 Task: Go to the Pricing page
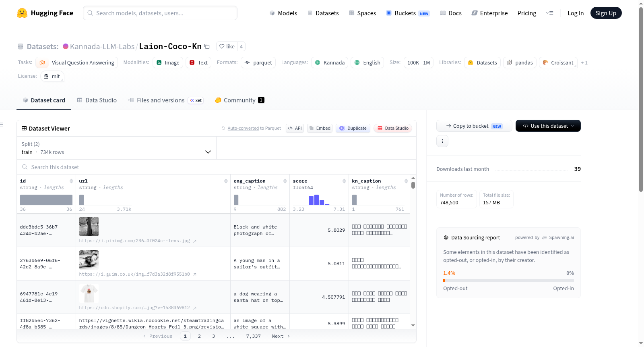[x=526, y=13]
